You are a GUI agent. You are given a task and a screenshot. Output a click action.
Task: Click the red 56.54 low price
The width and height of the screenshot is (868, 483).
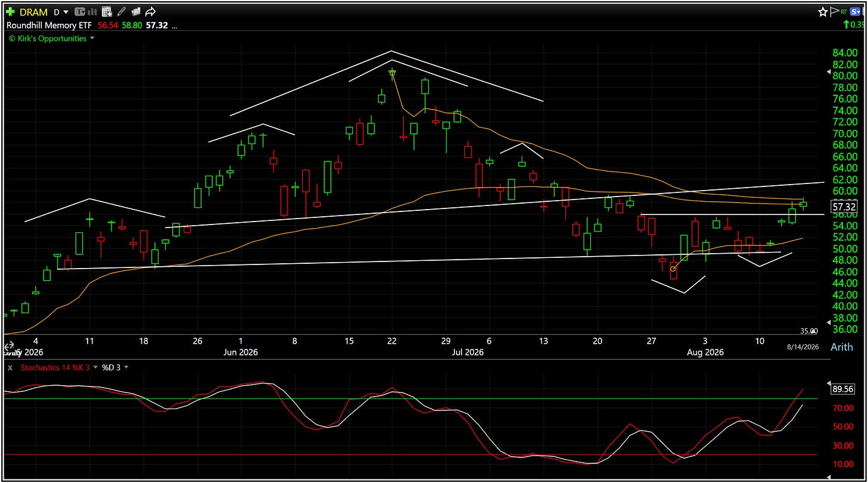click(x=108, y=25)
